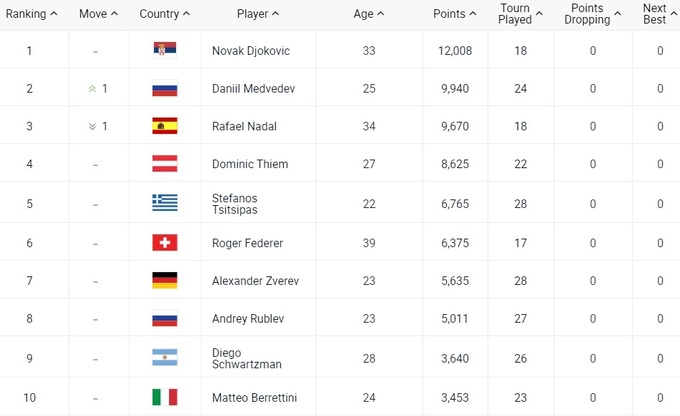The width and height of the screenshot is (680, 416).
Task: Click Austria flag beside Dominic Thiem
Action: 164,163
